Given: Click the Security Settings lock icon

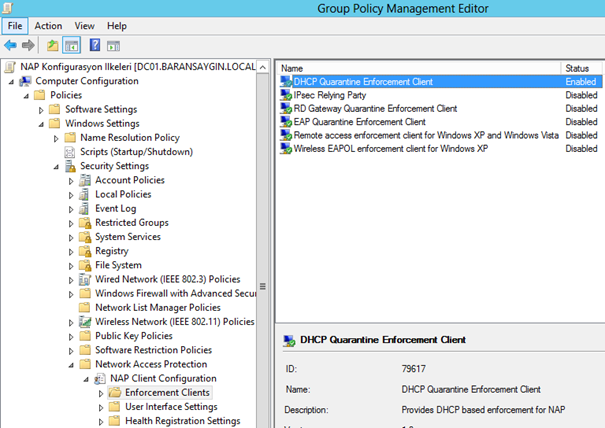Looking at the screenshot, I should (x=70, y=166).
